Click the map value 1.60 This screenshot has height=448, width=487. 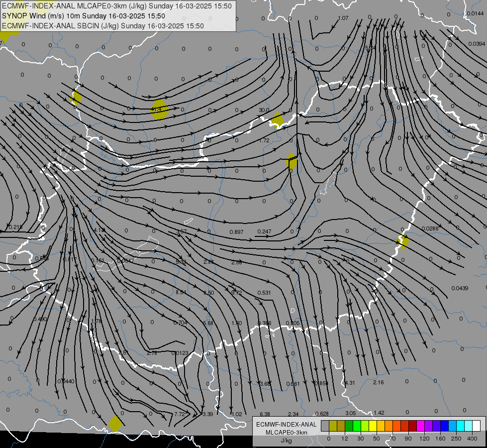(236, 323)
